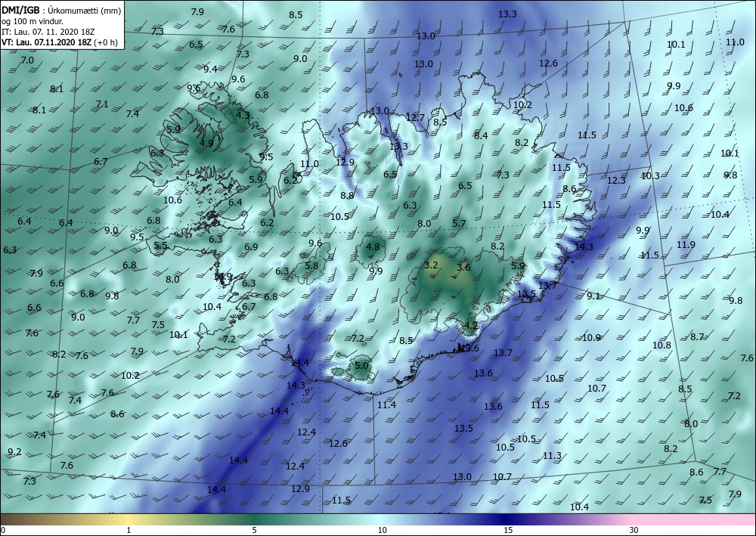
Task: Click the map value 5.5
Action: pyautogui.click(x=160, y=246)
